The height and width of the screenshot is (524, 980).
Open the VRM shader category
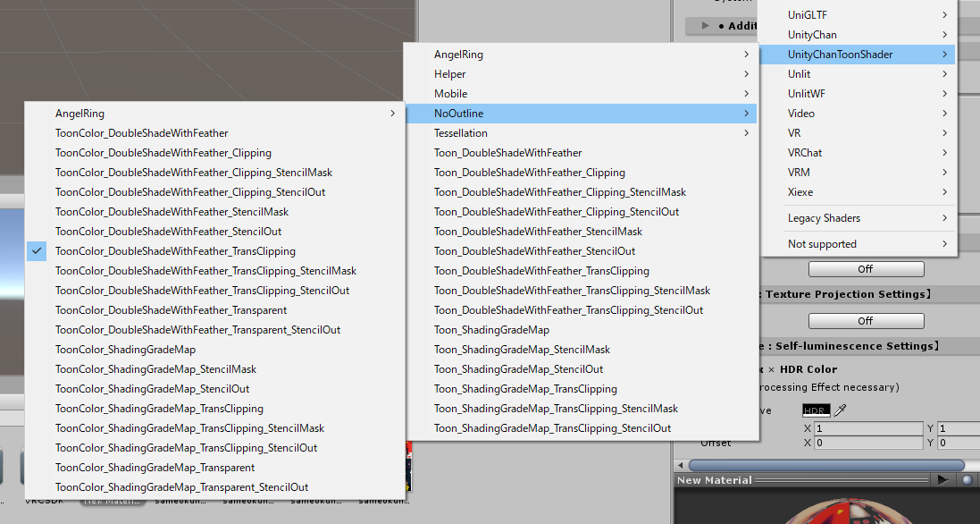tap(859, 173)
